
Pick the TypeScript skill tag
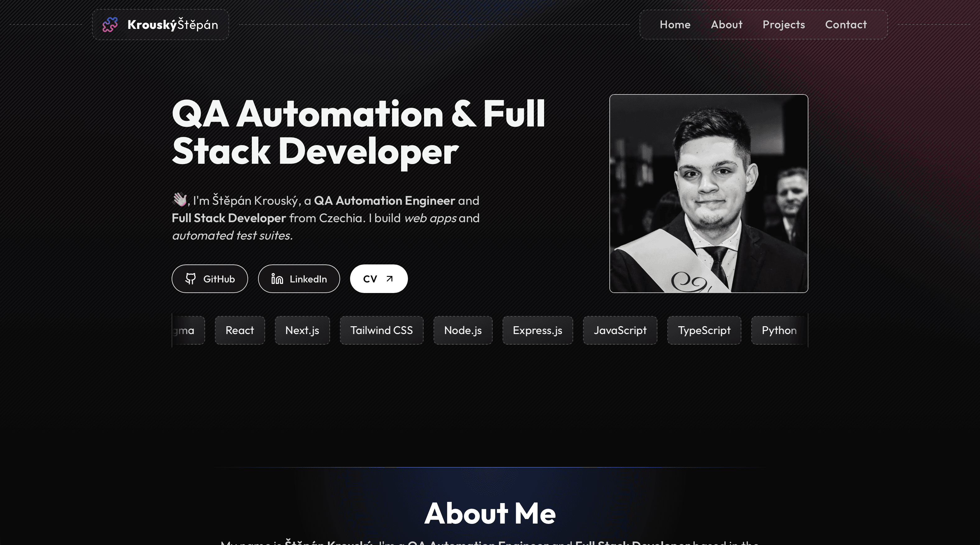click(704, 330)
